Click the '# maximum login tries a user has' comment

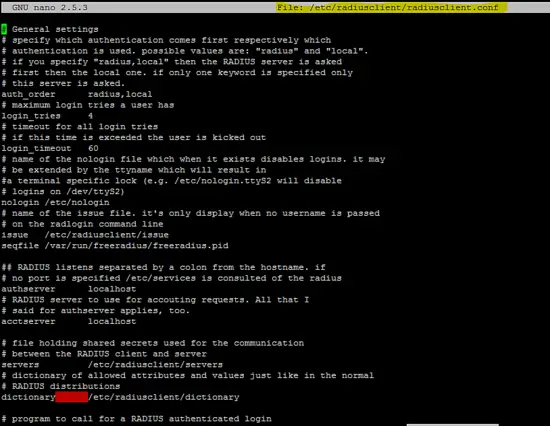[x=88, y=105]
